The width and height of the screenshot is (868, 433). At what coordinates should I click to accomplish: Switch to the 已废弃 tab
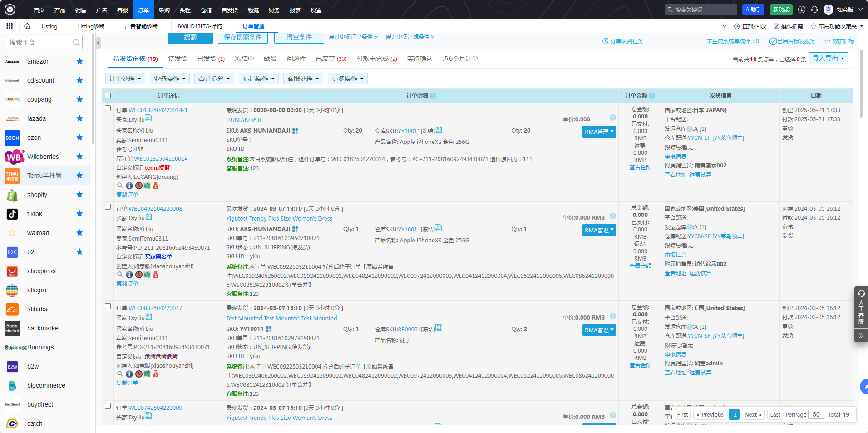331,59
